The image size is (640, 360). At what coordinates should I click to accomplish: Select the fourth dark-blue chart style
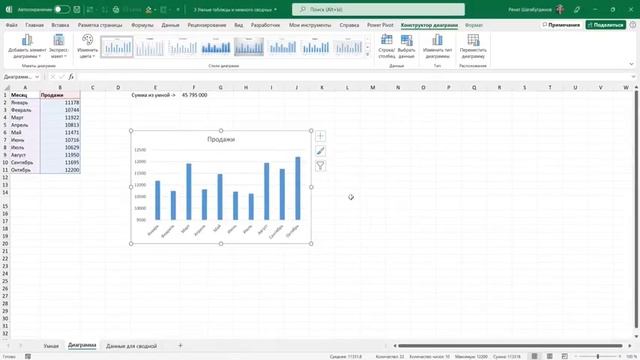tap(216, 47)
